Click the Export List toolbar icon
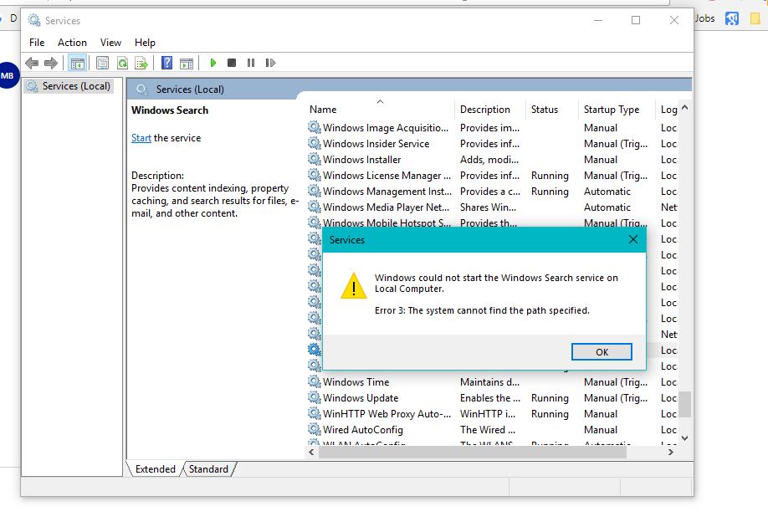The width and height of the screenshot is (768, 532). point(141,63)
